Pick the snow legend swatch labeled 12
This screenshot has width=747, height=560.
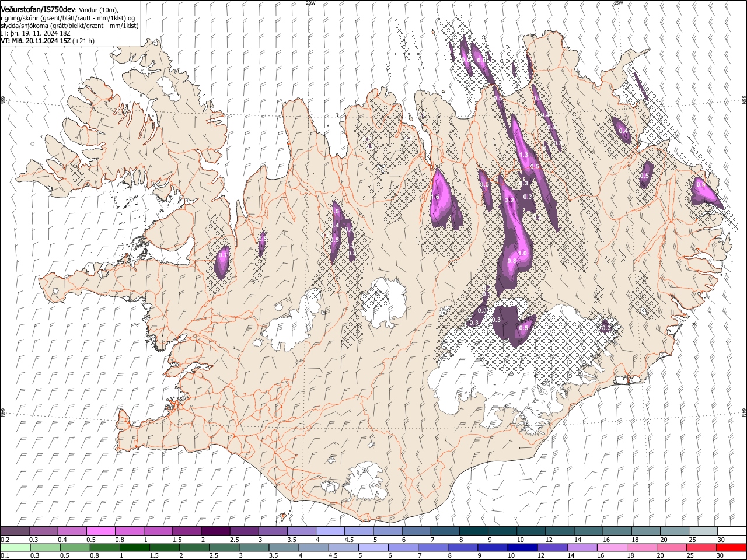pyautogui.click(x=560, y=531)
